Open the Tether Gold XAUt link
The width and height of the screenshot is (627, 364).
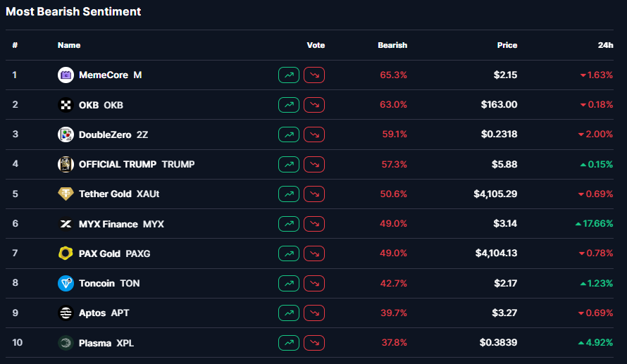pyautogui.click(x=124, y=194)
